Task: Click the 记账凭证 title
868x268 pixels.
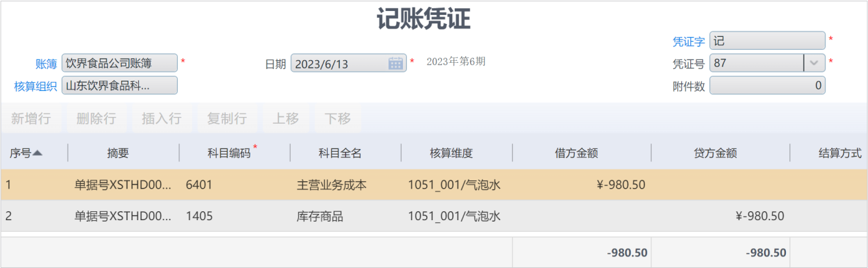Action: click(x=423, y=19)
